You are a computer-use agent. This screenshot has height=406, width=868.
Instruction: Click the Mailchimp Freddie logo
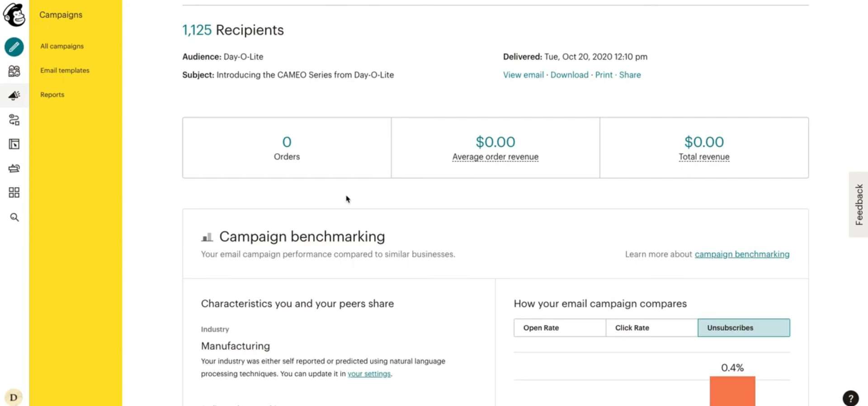pyautogui.click(x=14, y=15)
